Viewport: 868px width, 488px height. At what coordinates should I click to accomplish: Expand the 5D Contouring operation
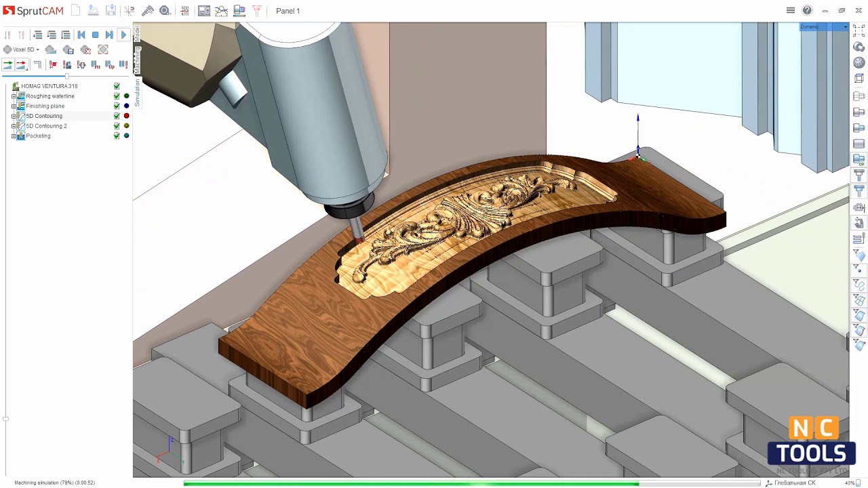[14, 116]
